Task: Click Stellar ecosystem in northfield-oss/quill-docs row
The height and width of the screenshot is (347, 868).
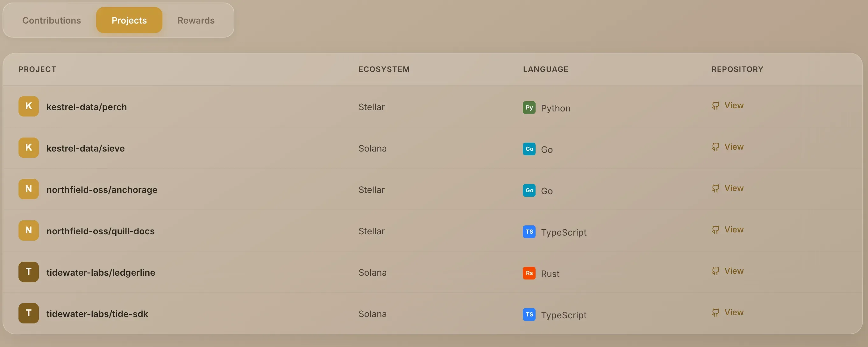Action: tap(371, 231)
